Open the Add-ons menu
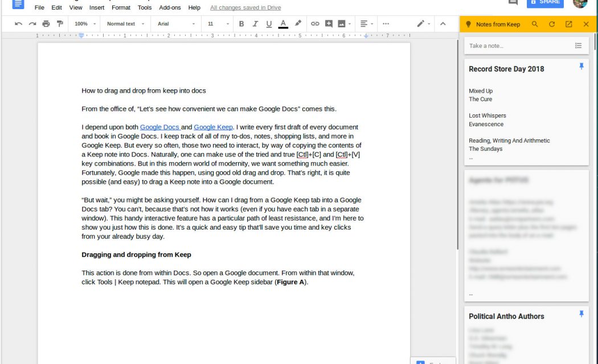Image resolution: width=598 pixels, height=364 pixels. tap(170, 7)
